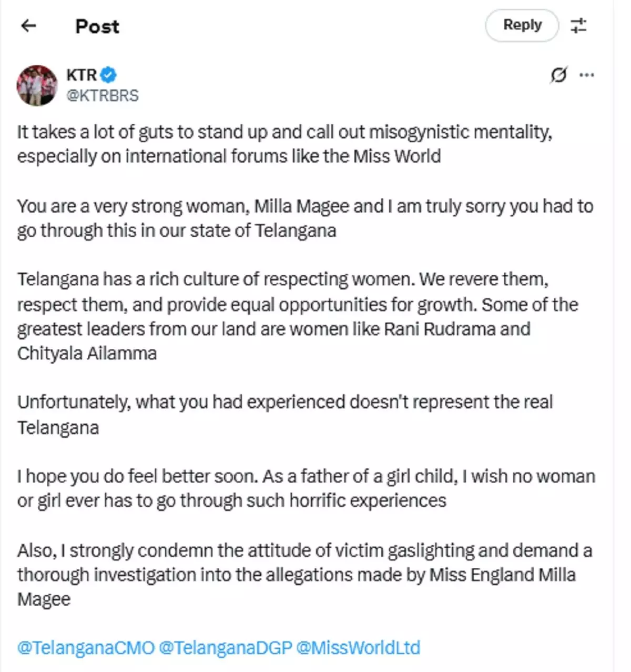
Task: Click the name "Chityala Ailamma" in the post
Action: tap(87, 353)
